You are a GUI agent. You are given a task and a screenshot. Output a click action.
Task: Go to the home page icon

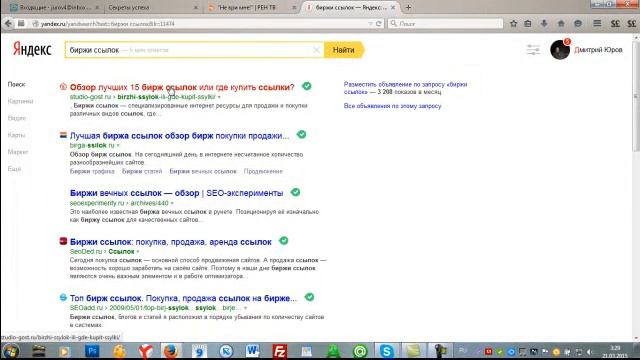tap(561, 24)
